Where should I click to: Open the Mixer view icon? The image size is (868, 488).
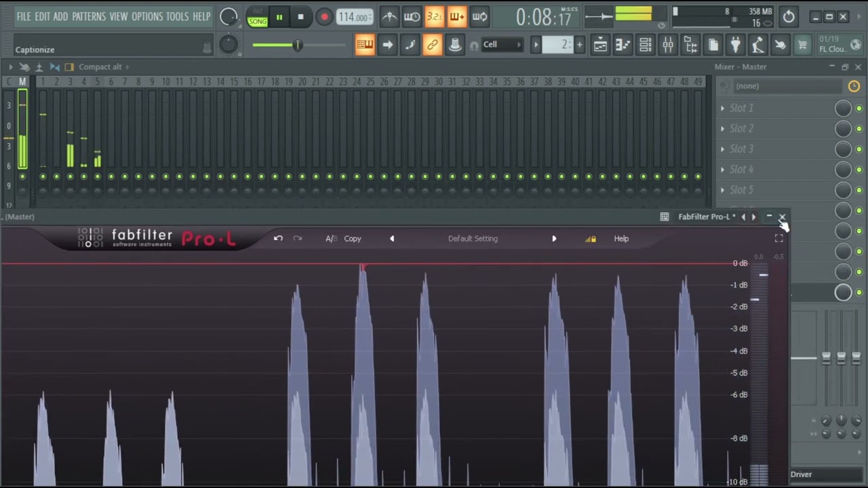[x=668, y=45]
